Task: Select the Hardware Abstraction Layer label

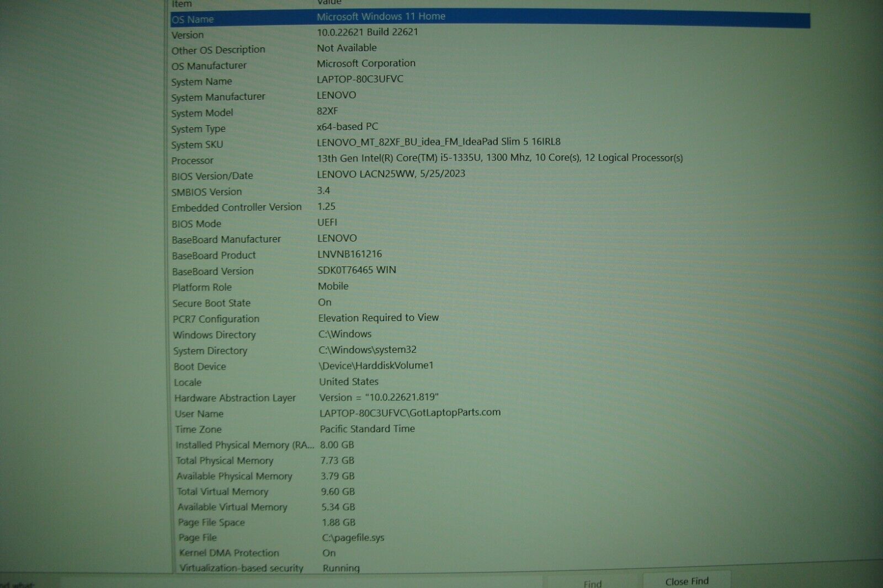Action: click(x=235, y=398)
